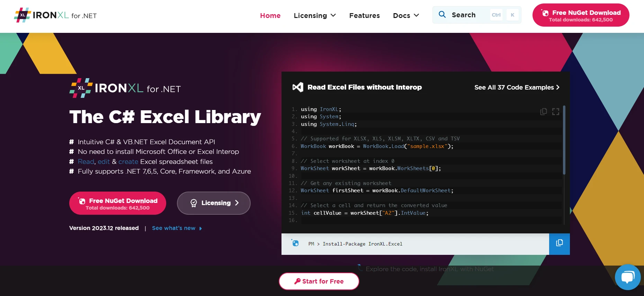Go to the Home menu item
The image size is (644, 296).
(x=270, y=16)
